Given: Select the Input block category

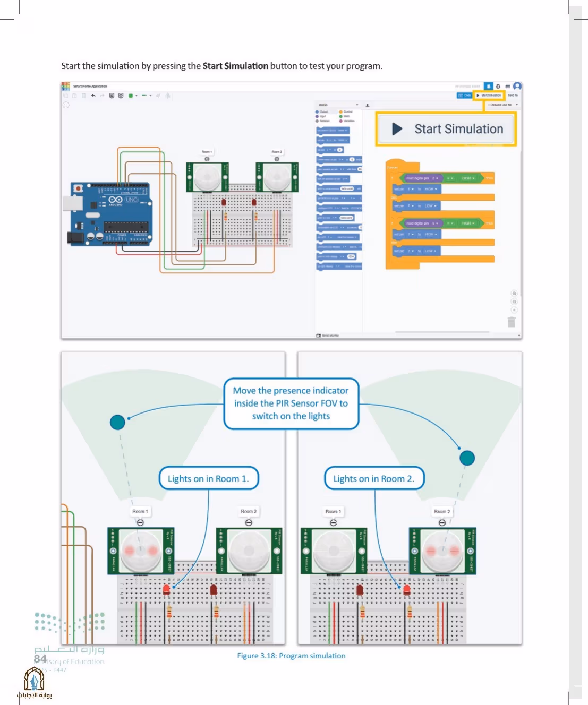Looking at the screenshot, I should tap(322, 116).
